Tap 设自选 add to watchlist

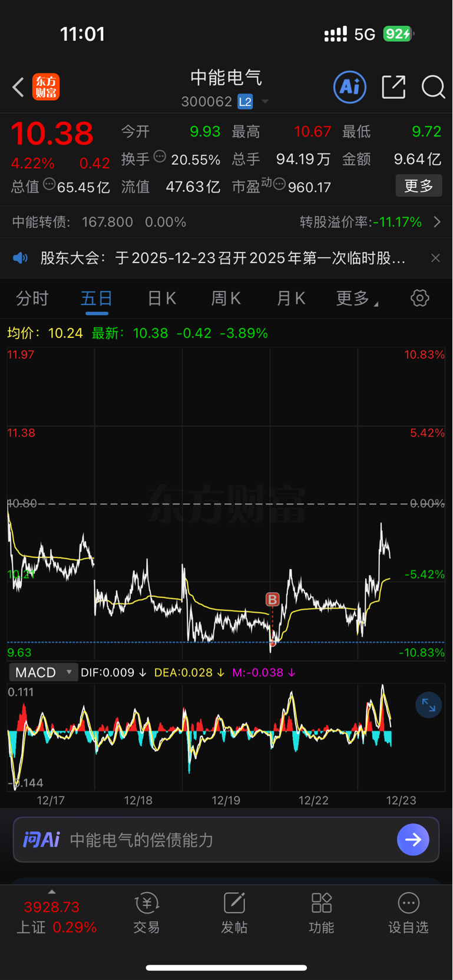(408, 913)
